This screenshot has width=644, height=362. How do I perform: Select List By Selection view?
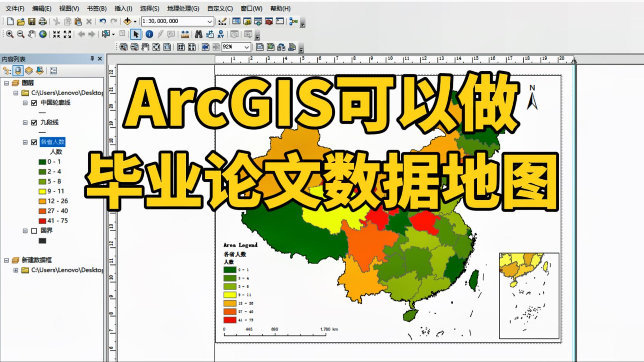tap(39, 71)
